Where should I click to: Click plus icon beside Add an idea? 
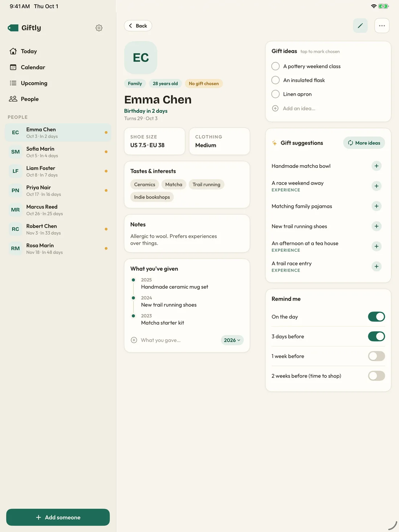pos(275,108)
